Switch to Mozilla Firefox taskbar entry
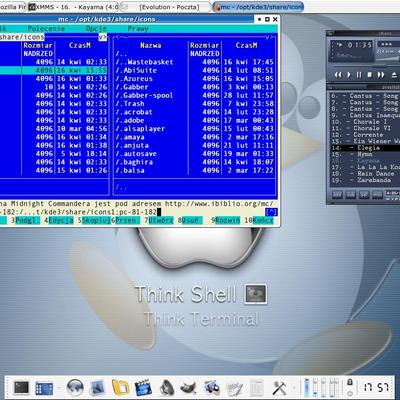This screenshot has height=400, width=400. click(13, 7)
